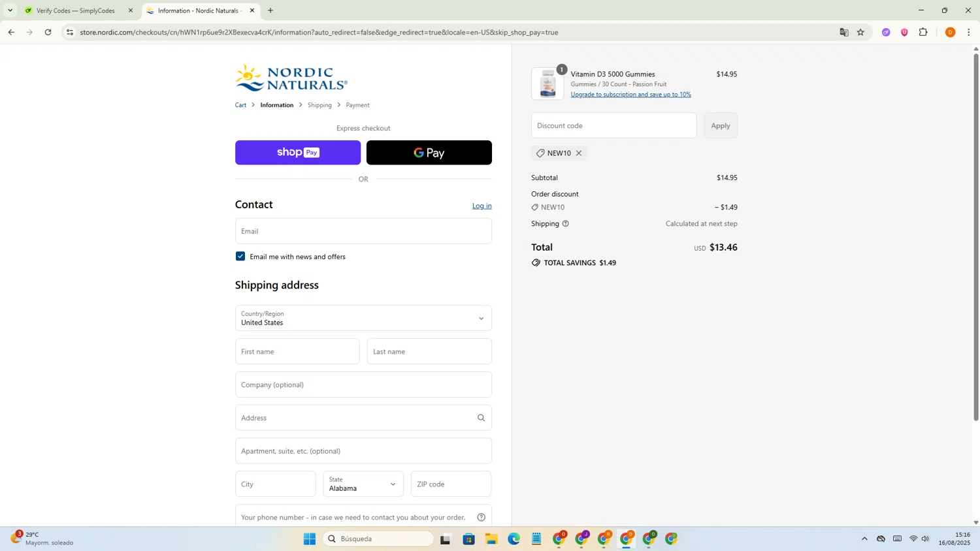Open the phone number help icon
Screen dimensions: 980x551
[481, 517]
